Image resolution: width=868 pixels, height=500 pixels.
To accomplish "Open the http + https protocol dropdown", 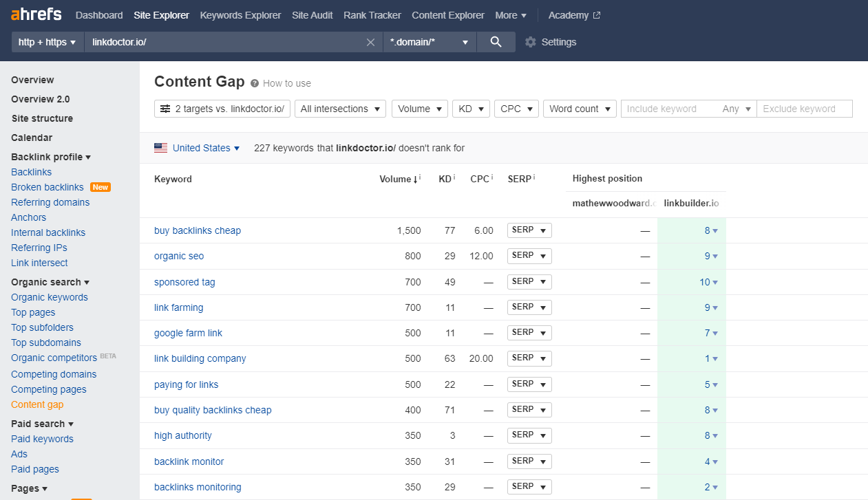I will [x=47, y=42].
